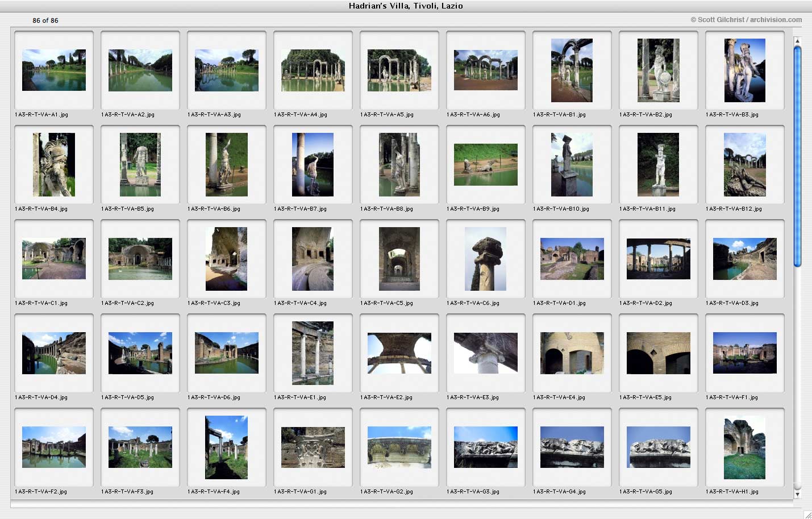812x519 pixels.
Task: Select thumbnail 1A3-R-T-VA-F3.jpg
Action: [140, 447]
